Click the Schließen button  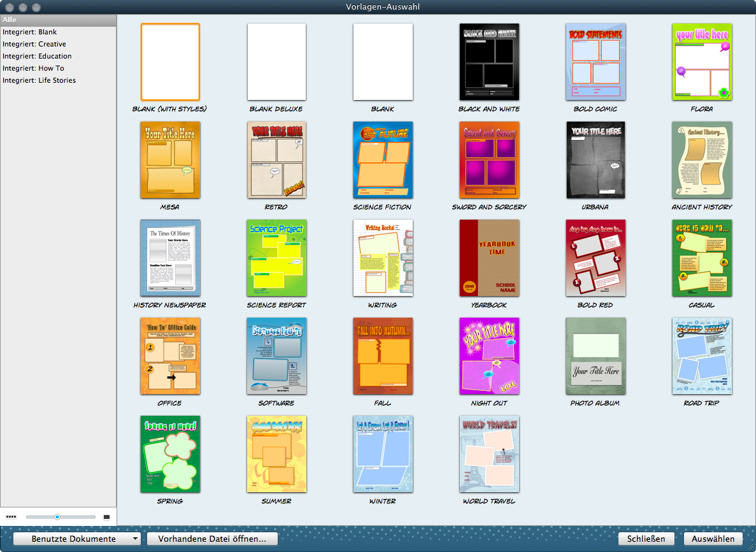pos(646,539)
